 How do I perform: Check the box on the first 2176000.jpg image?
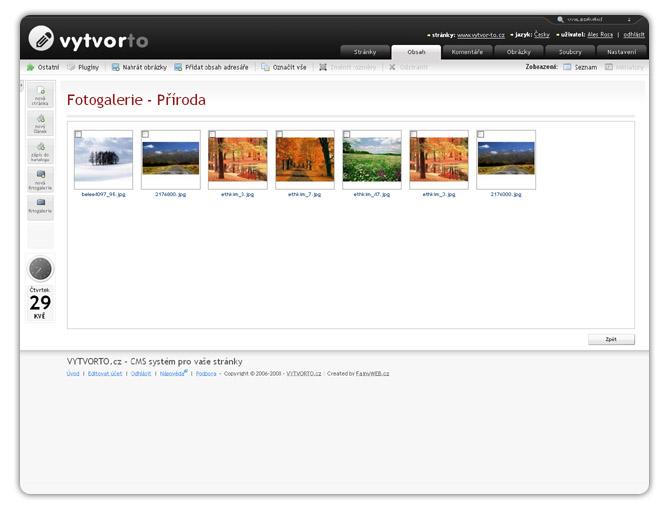[x=145, y=134]
